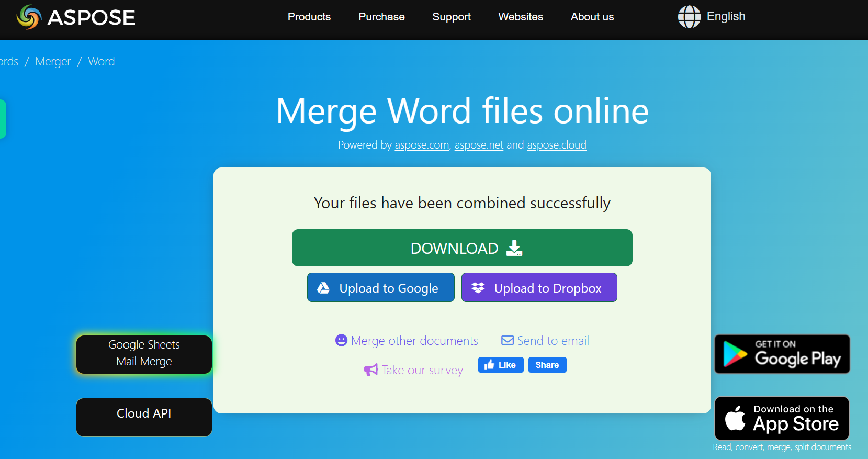868x459 pixels.
Task: Open the Websites menu
Action: (521, 17)
